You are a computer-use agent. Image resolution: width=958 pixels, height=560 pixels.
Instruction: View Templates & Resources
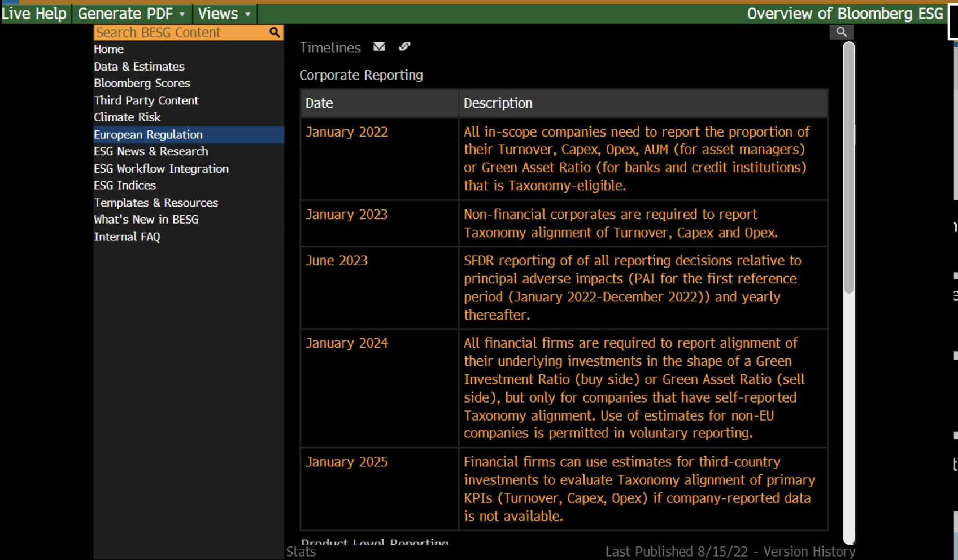point(156,202)
